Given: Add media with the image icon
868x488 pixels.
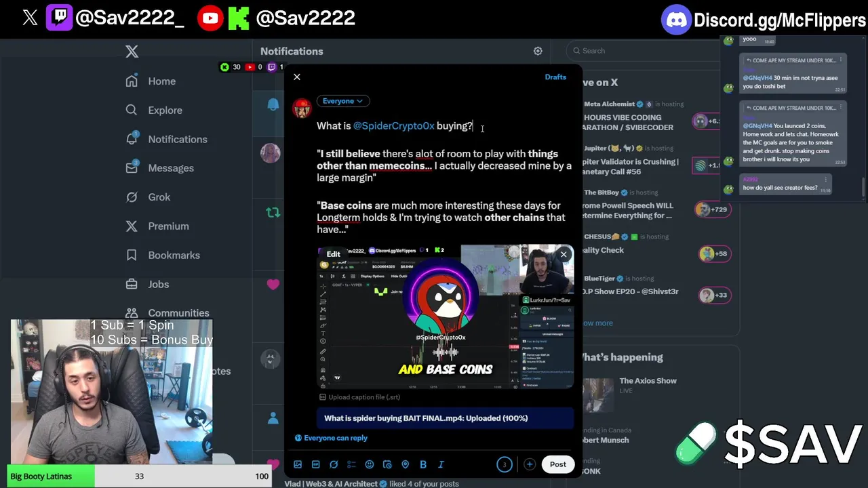Looking at the screenshot, I should (298, 464).
